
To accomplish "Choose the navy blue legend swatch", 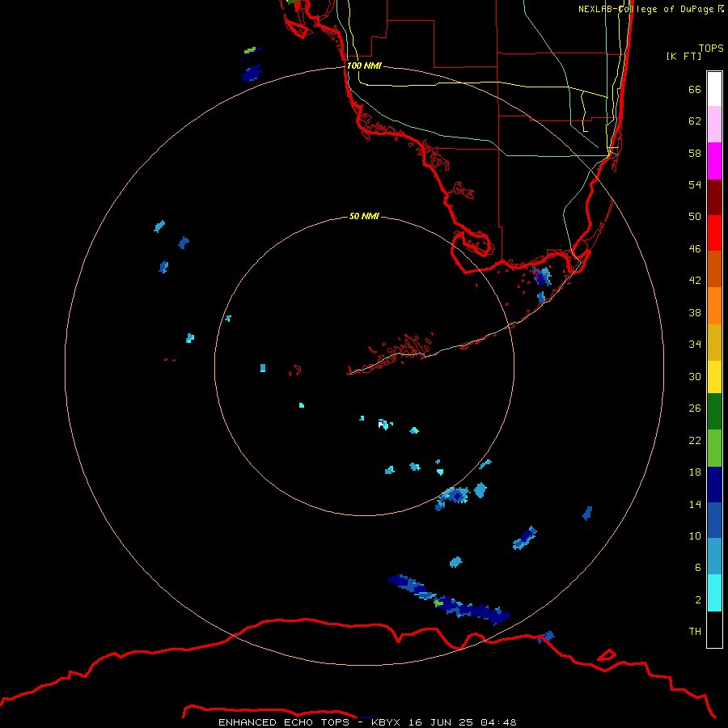I will tap(714, 485).
